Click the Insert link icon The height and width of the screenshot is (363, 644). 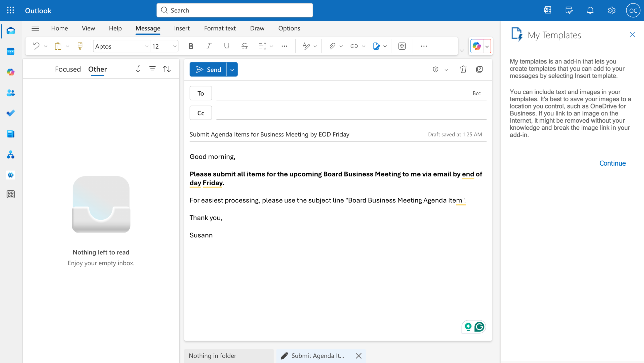click(x=354, y=46)
